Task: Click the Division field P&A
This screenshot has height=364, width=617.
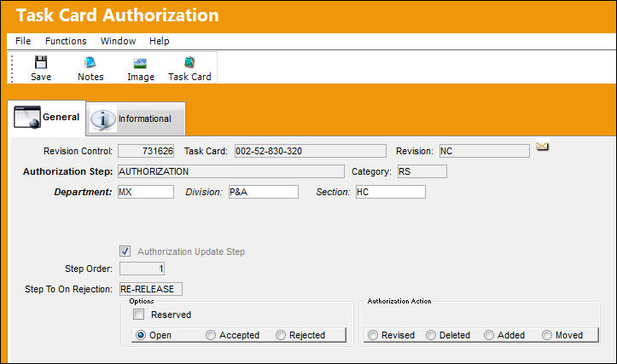Action: pyautogui.click(x=263, y=192)
